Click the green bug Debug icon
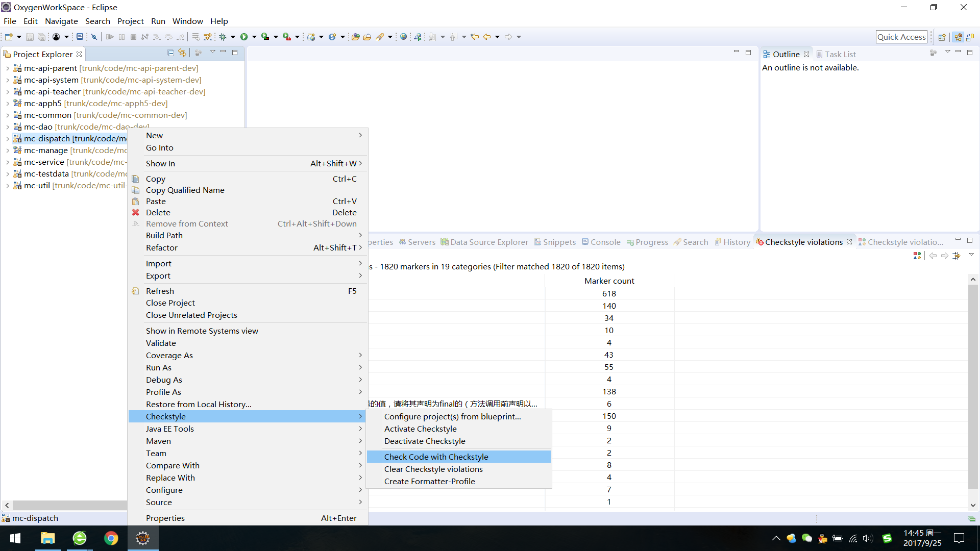Viewport: 980px width, 551px height. click(x=223, y=37)
